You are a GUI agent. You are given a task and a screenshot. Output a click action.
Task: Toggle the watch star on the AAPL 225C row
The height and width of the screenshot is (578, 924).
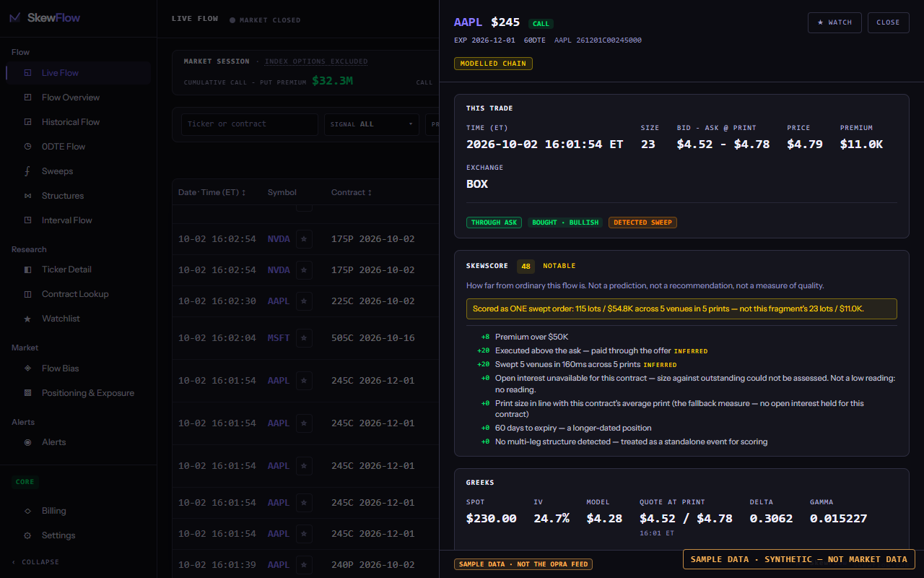point(304,301)
